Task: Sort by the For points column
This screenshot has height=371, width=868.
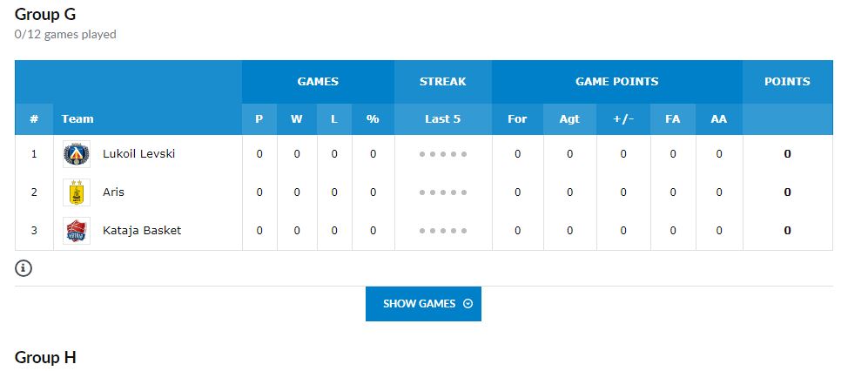Action: pos(517,119)
